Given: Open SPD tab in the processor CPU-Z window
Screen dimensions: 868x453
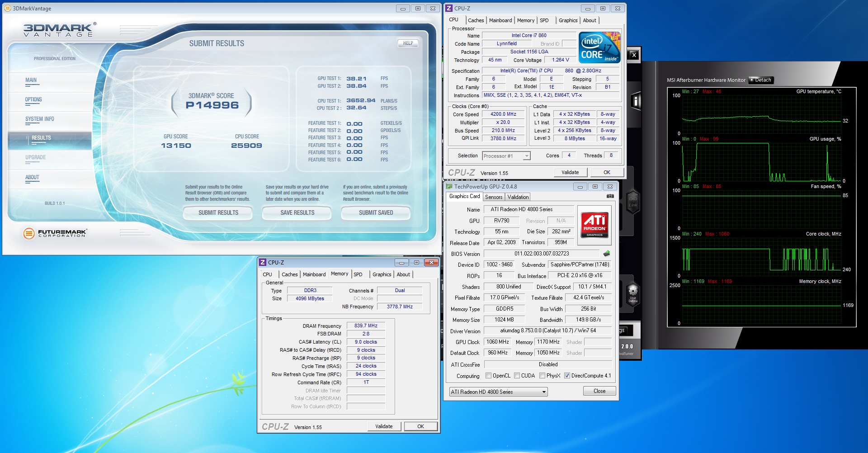Looking at the screenshot, I should click(544, 20).
